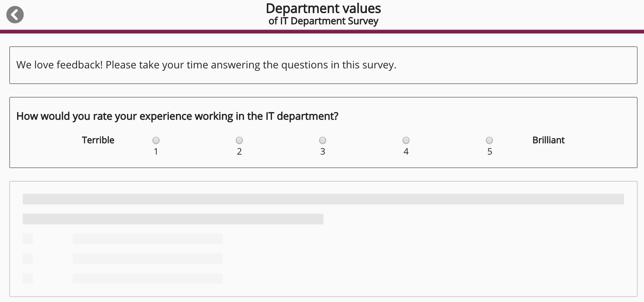Click the number 4 label under the radio
644x302 pixels.
(406, 152)
